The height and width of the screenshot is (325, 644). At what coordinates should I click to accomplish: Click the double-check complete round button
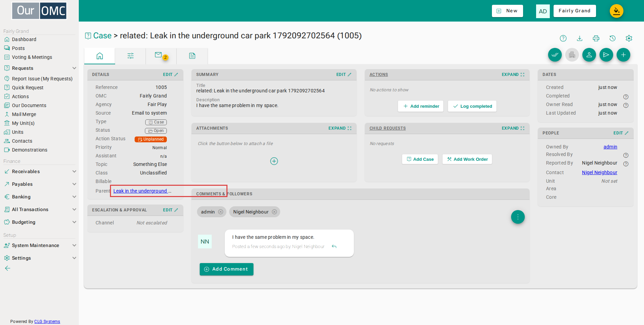[x=555, y=55]
